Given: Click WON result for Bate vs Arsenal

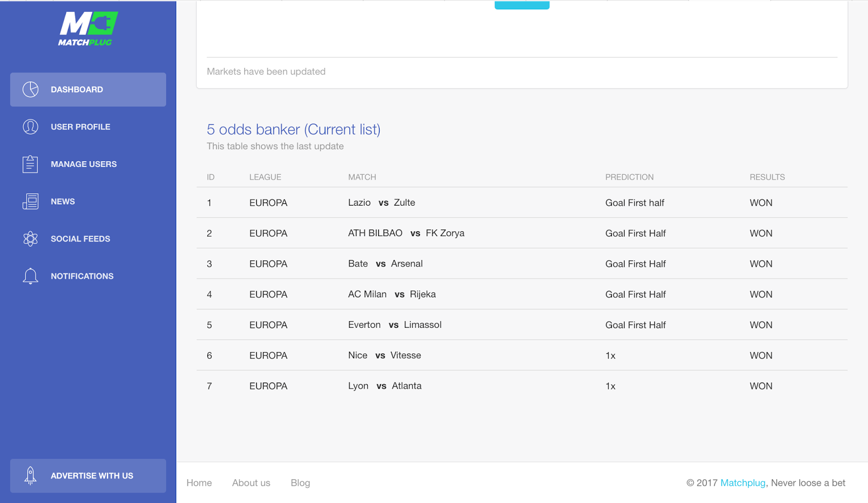Looking at the screenshot, I should click(x=761, y=264).
